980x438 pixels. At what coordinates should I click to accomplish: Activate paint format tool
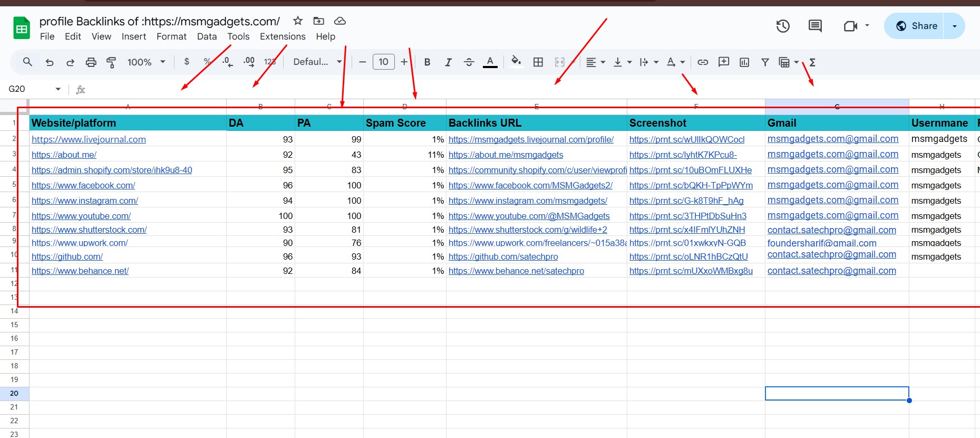111,62
